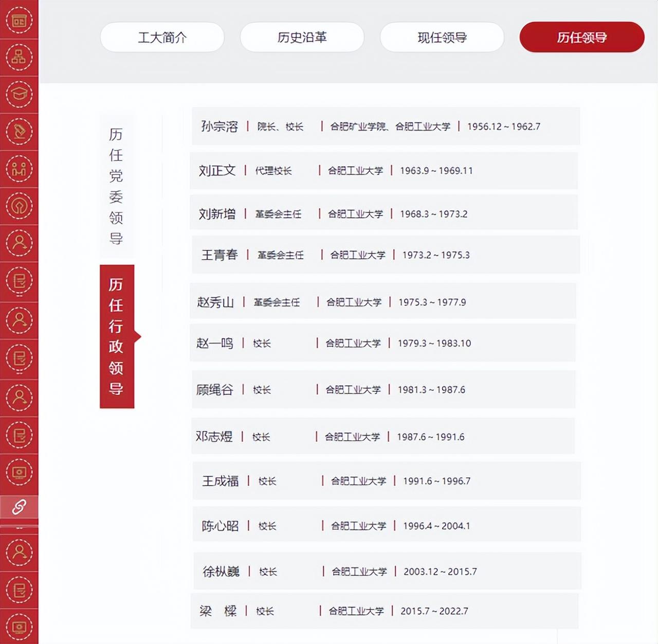Select the term 1996.4 ~ 2004.1
Screen dimensions: 658x644
[436, 526]
